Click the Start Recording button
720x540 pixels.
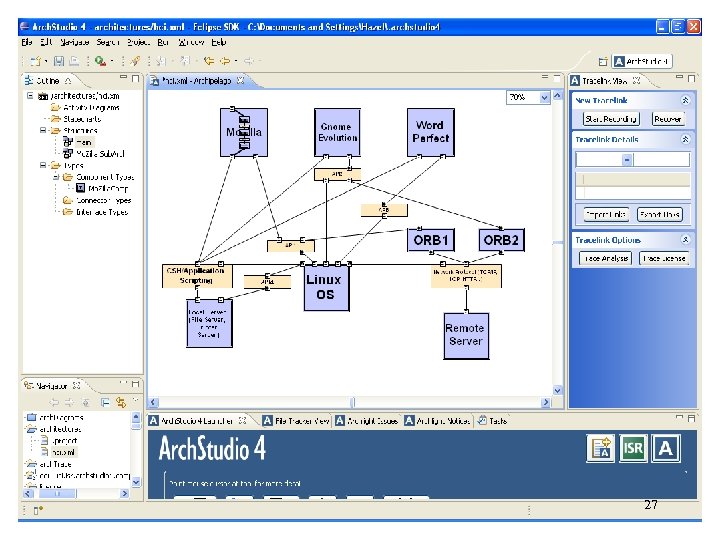point(611,119)
